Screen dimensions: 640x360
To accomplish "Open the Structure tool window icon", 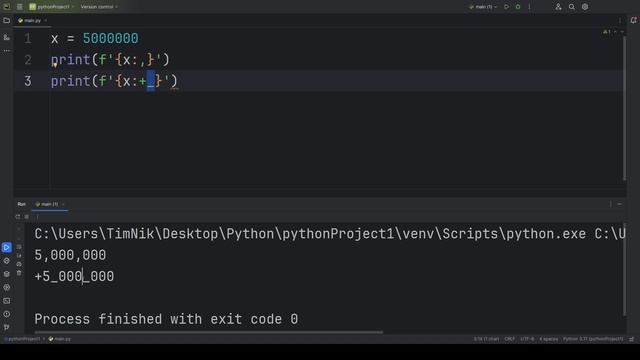I will [x=7, y=38].
